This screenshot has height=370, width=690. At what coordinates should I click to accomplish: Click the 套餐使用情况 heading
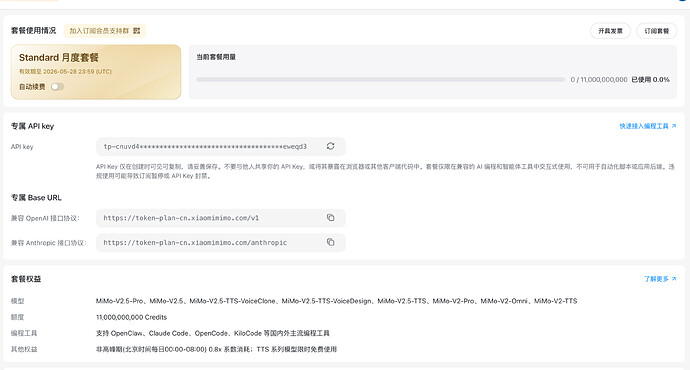click(x=33, y=30)
